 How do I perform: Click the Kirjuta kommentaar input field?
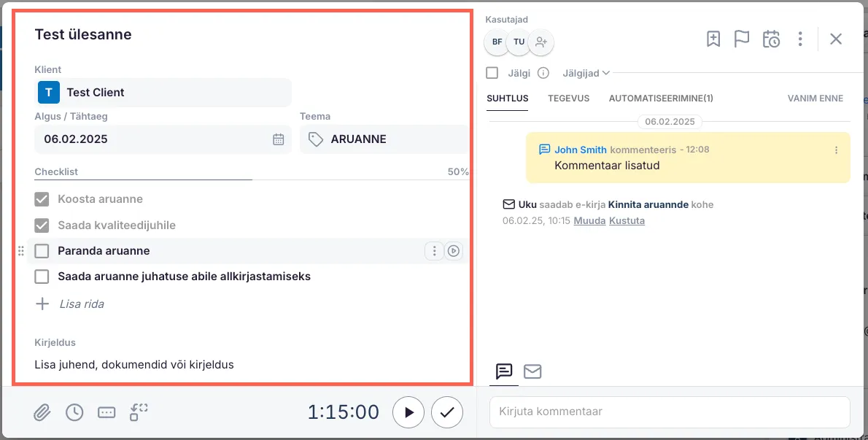(670, 412)
